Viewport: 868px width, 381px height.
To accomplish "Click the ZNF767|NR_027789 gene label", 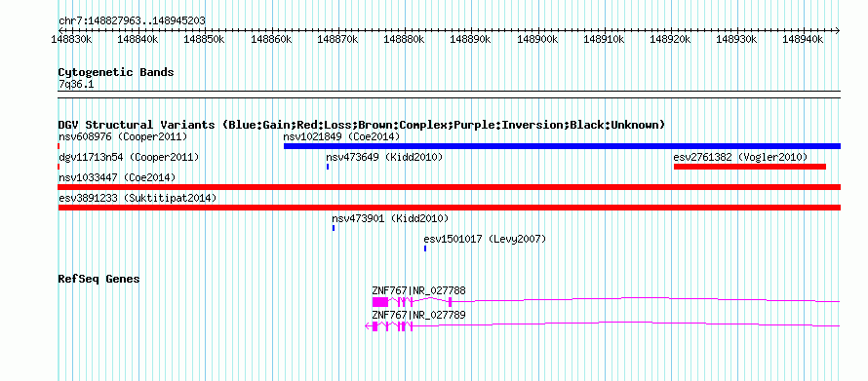I will tap(419, 315).
